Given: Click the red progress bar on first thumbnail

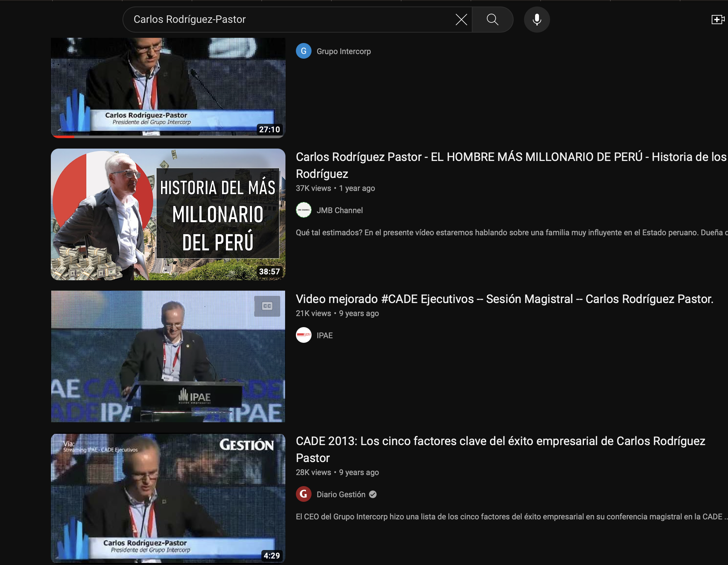Looking at the screenshot, I should pyautogui.click(x=63, y=136).
